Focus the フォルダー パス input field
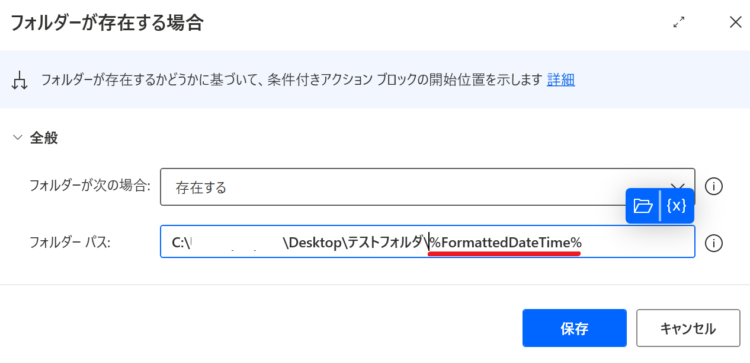The width and height of the screenshot is (750, 363). [427, 242]
